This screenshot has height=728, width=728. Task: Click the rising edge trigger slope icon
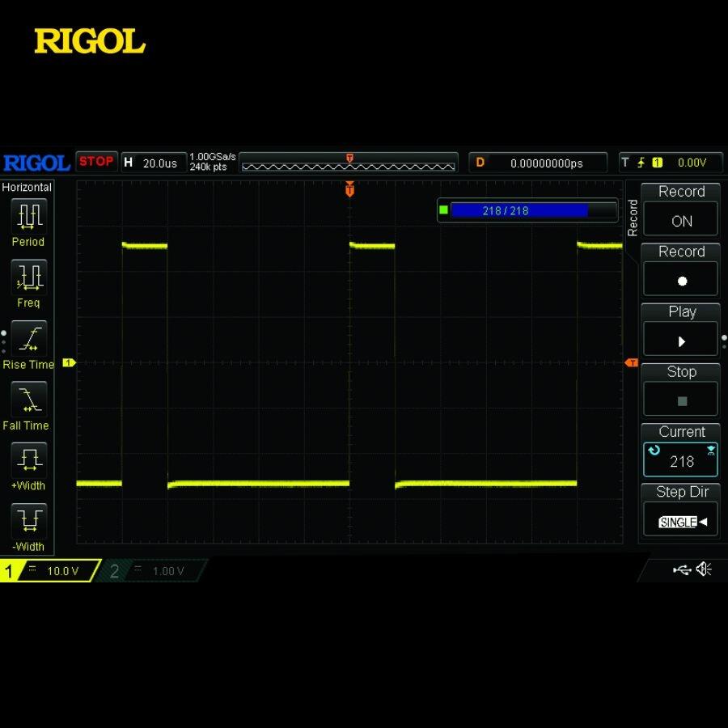[641, 163]
